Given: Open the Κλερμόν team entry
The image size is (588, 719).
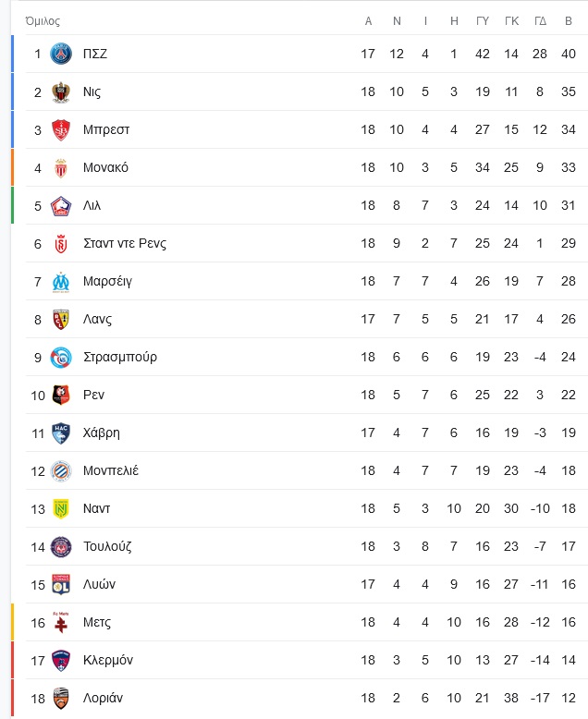Looking at the screenshot, I should point(108,660).
